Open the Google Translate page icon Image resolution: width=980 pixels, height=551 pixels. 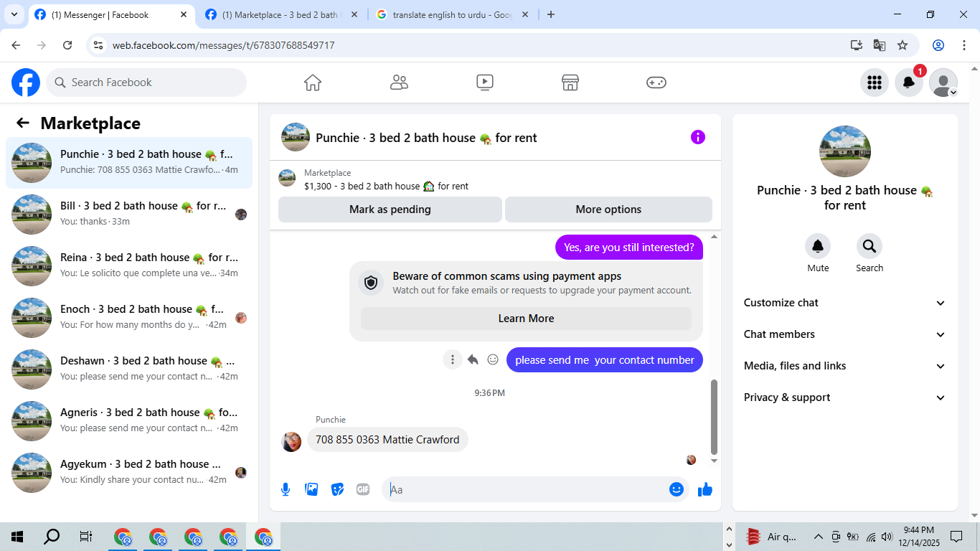coord(880,45)
